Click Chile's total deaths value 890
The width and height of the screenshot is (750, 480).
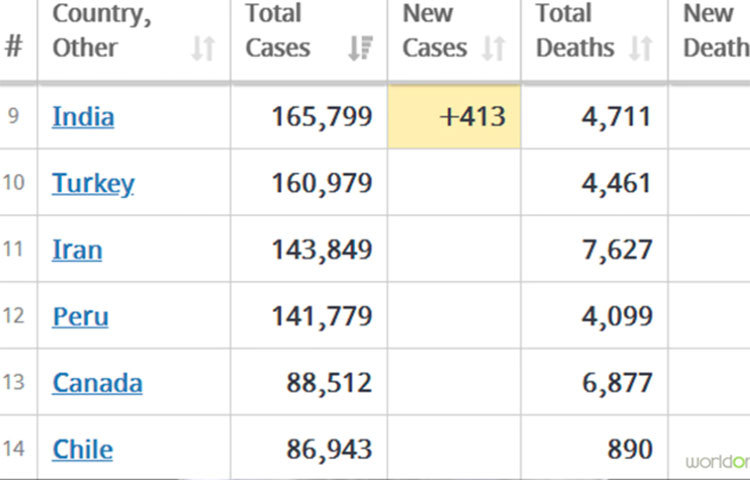pos(629,450)
